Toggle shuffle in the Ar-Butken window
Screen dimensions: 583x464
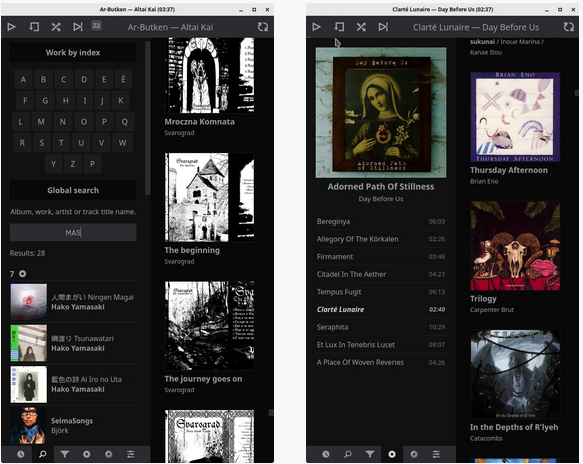click(56, 27)
